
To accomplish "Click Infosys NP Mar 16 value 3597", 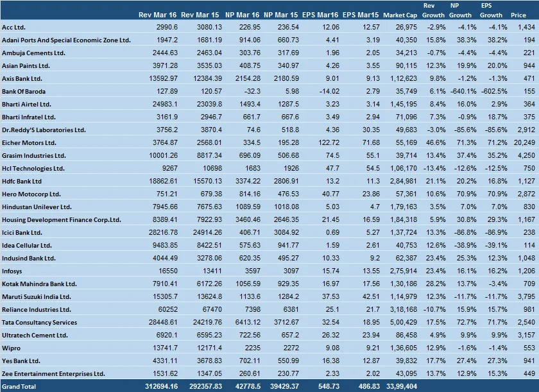I will (252, 271).
